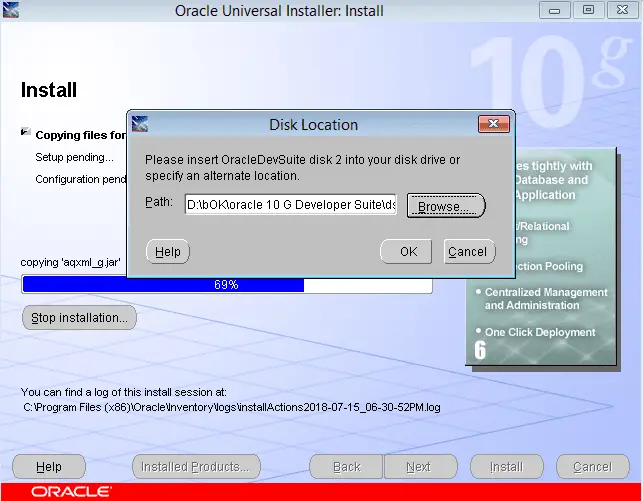This screenshot has height=501, width=643.
Task: Click the 'Path:' label
Action: pyautogui.click(x=159, y=203)
